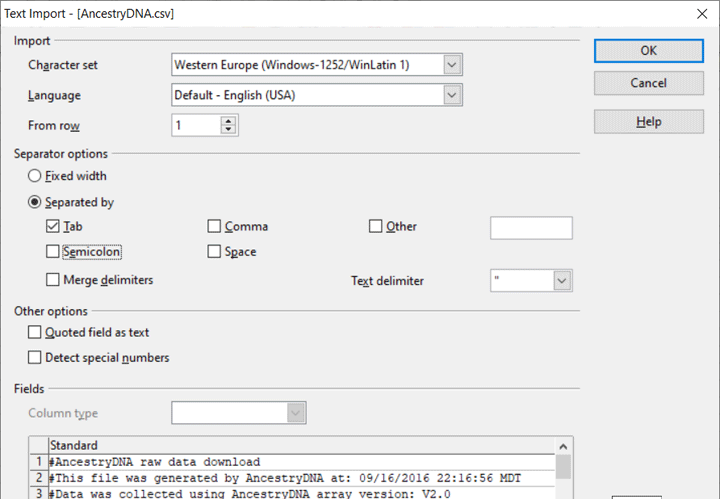Enable the Space separator checkbox
720x499 pixels.
click(214, 252)
